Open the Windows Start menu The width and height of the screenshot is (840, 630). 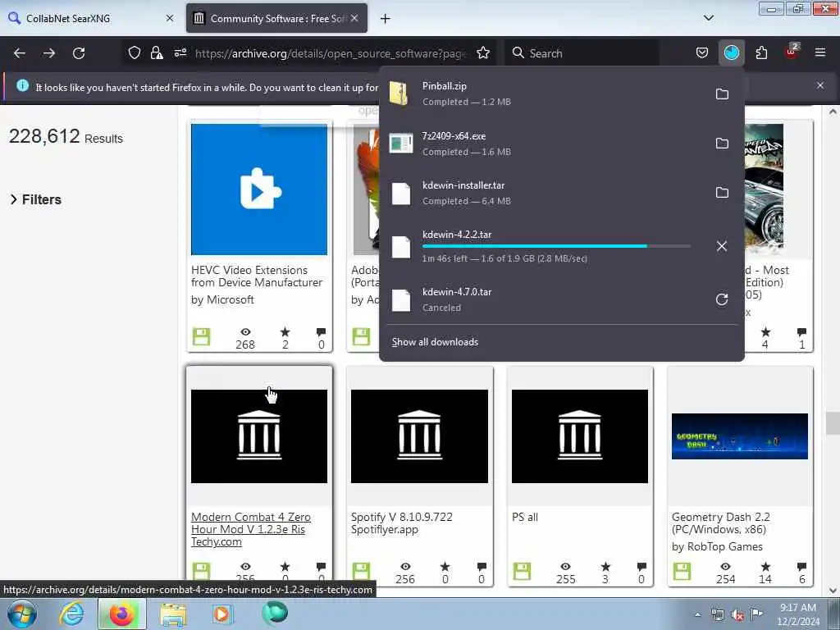22,614
